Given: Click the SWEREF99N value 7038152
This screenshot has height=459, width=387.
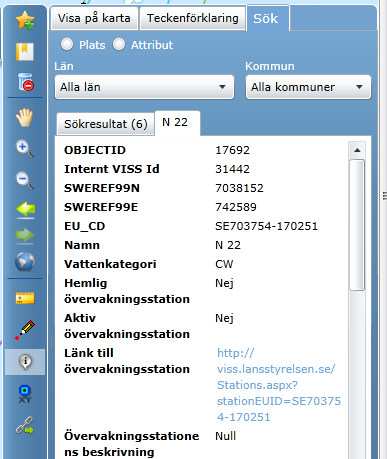Looking at the screenshot, I should (239, 188).
